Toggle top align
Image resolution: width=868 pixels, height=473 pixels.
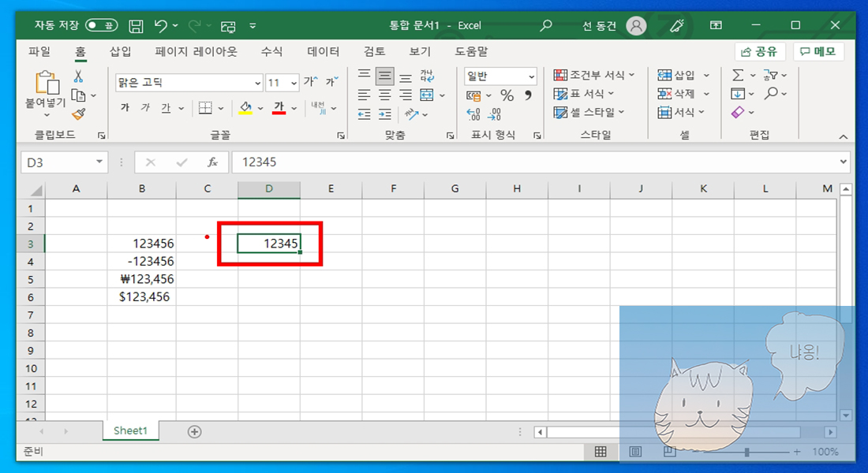364,75
